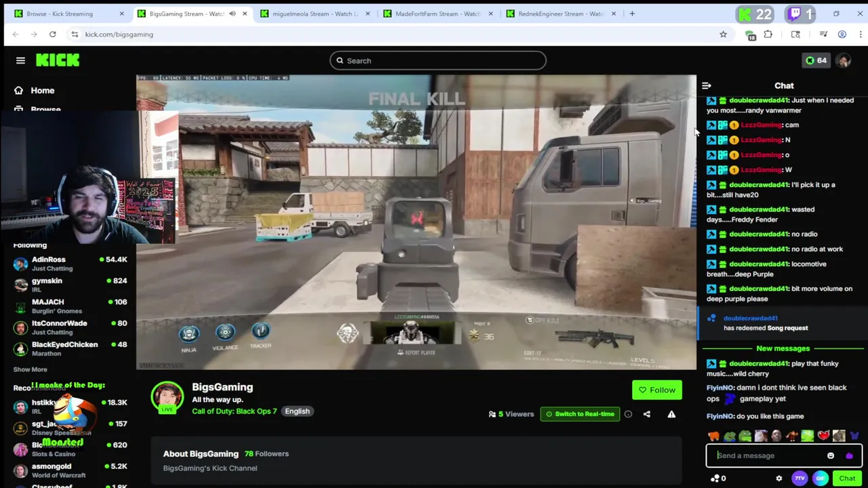This screenshot has width=868, height=488.
Task: Bookmark this page star
Action: 723,34
